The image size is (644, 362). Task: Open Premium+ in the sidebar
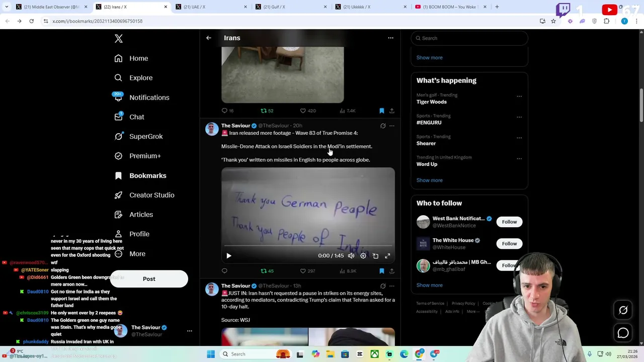click(137, 156)
